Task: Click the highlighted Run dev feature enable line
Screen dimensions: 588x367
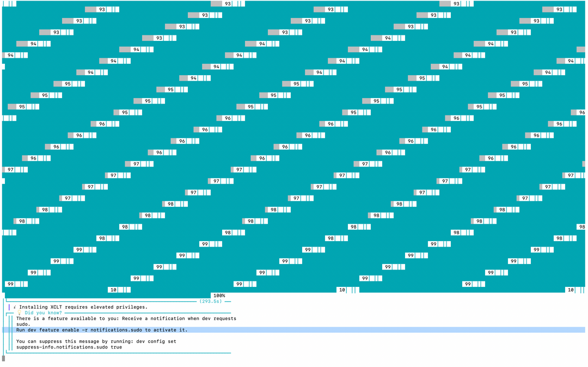Action: 293,330
